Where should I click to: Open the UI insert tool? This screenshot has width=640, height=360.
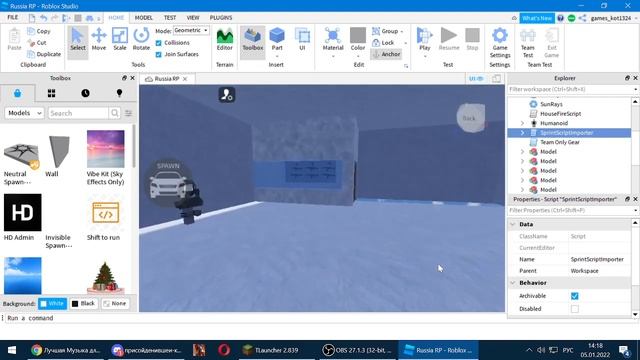(302, 40)
